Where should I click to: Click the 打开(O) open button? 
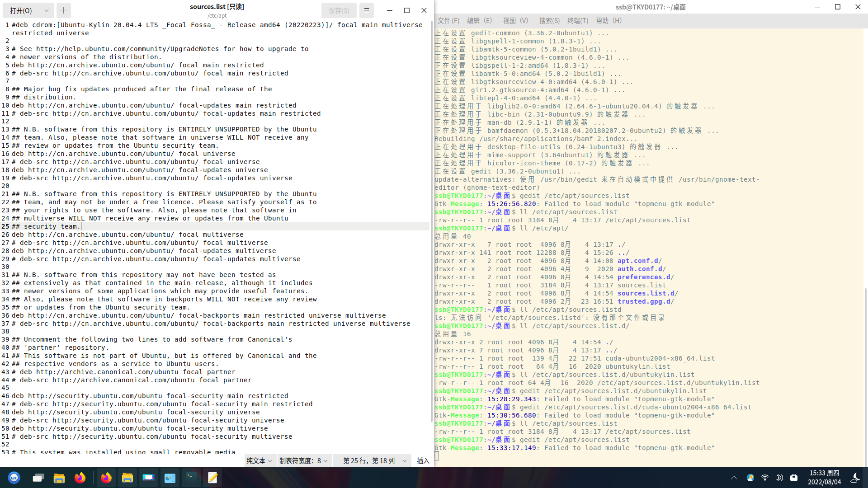point(21,10)
